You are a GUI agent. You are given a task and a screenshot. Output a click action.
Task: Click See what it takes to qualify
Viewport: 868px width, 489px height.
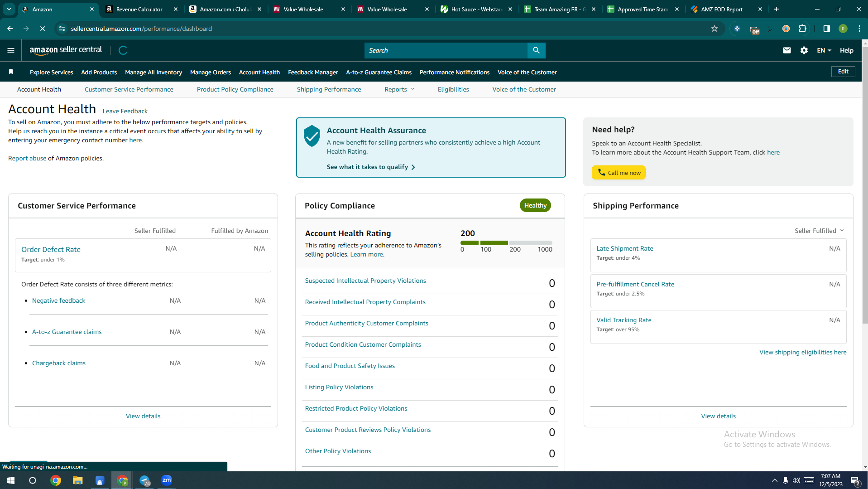point(371,167)
